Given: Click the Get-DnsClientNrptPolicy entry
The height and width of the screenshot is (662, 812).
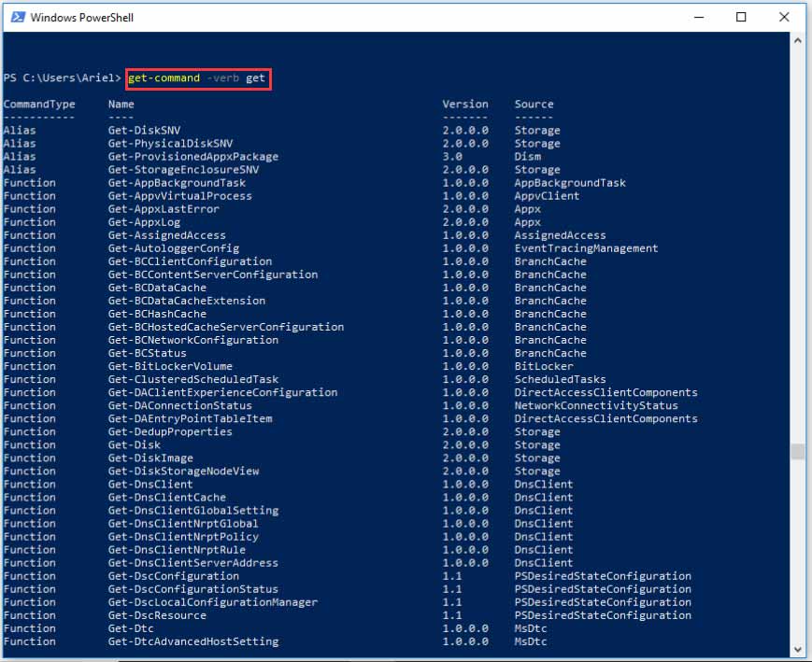Looking at the screenshot, I should 183,537.
